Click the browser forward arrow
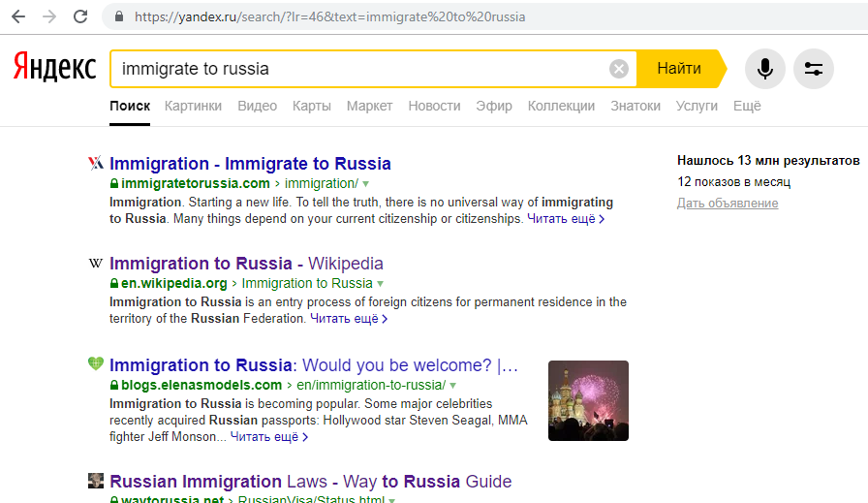Viewport: 868px width, 503px height. 49,16
